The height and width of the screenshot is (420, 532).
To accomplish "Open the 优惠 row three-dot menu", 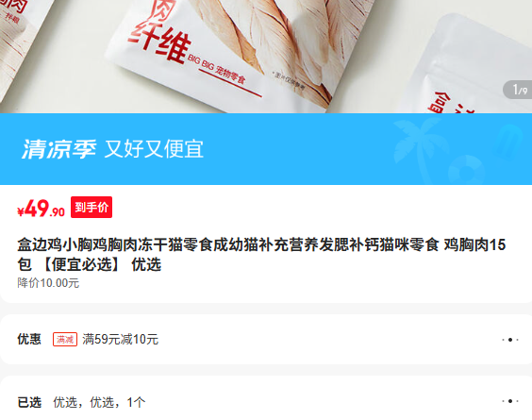I will coord(510,340).
